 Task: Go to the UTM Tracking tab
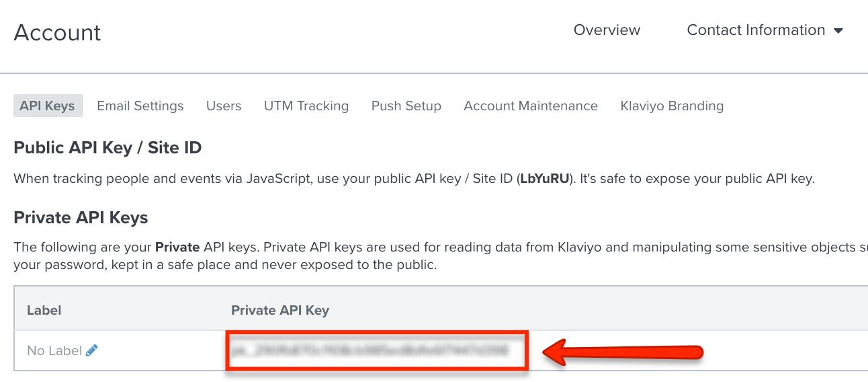coord(306,106)
